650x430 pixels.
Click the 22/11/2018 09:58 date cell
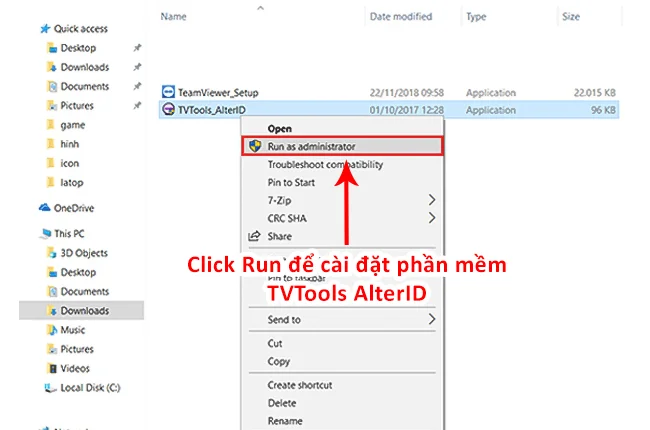[407, 92]
